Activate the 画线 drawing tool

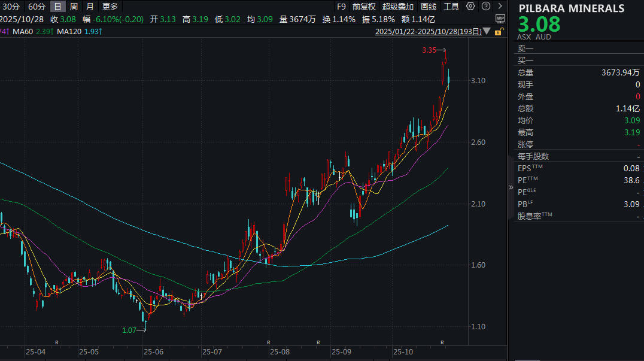click(429, 7)
